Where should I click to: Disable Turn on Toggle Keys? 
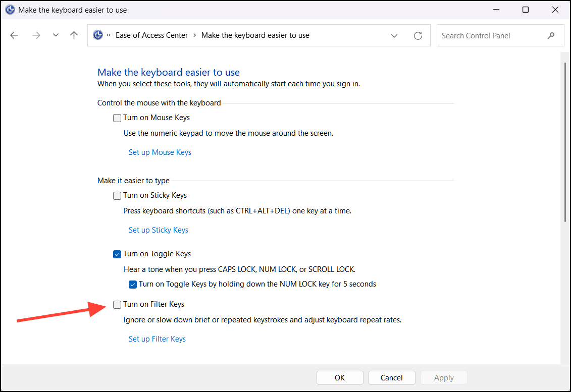[x=117, y=254]
